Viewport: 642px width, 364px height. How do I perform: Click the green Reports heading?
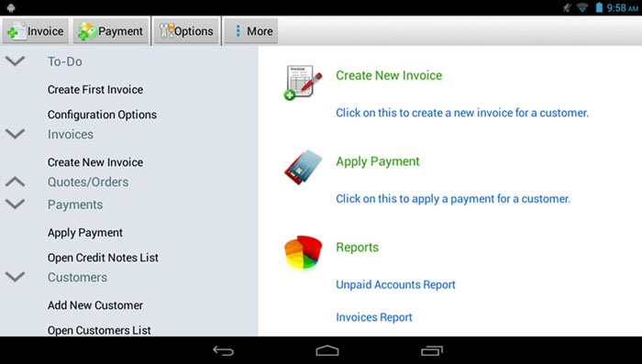click(x=357, y=248)
